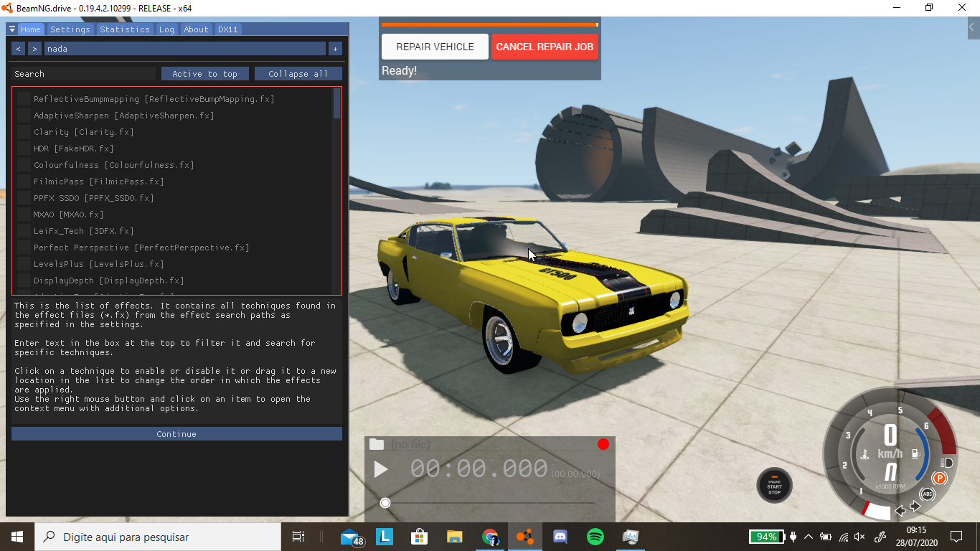The height and width of the screenshot is (551, 980).
Task: Open Task View on the taskbar
Action: pyautogui.click(x=298, y=537)
